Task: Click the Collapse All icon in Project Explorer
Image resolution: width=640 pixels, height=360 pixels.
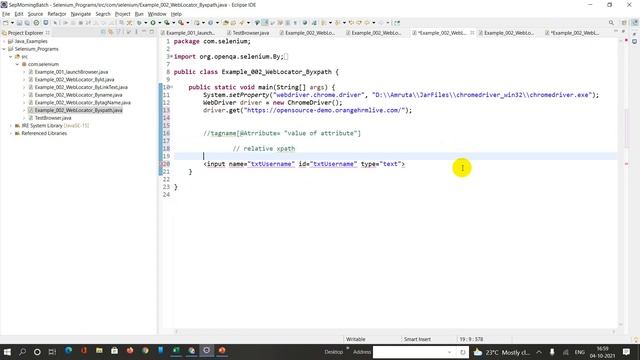Action: tap(103, 32)
